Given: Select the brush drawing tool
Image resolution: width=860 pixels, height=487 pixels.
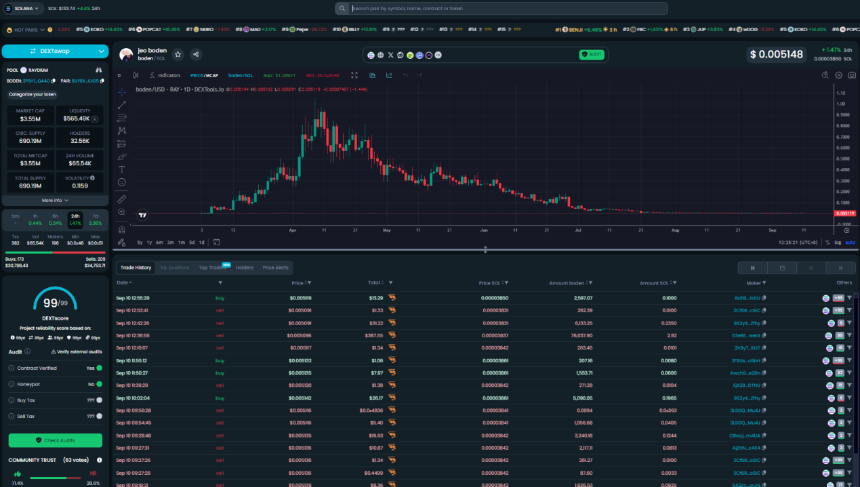Looking at the screenshot, I should coord(122,157).
